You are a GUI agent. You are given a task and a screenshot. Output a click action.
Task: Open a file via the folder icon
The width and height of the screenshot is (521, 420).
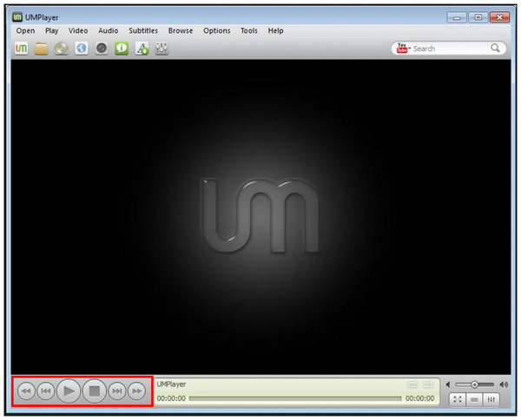(x=42, y=49)
